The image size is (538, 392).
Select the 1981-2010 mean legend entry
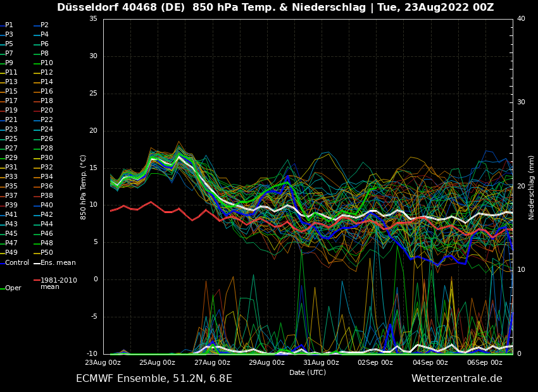[x=58, y=283]
